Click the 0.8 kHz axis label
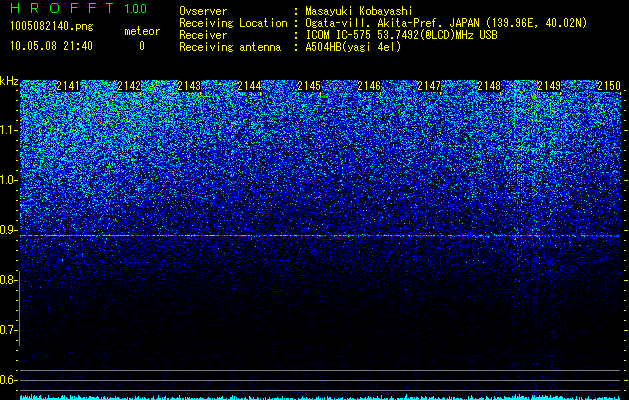The height and width of the screenshot is (400, 629). (x=8, y=280)
